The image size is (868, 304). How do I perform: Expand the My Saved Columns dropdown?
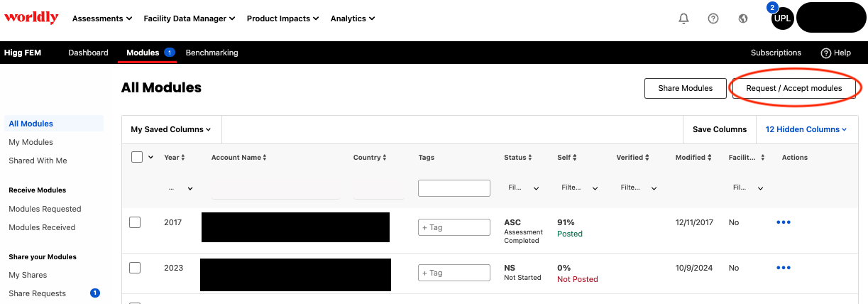click(x=171, y=129)
